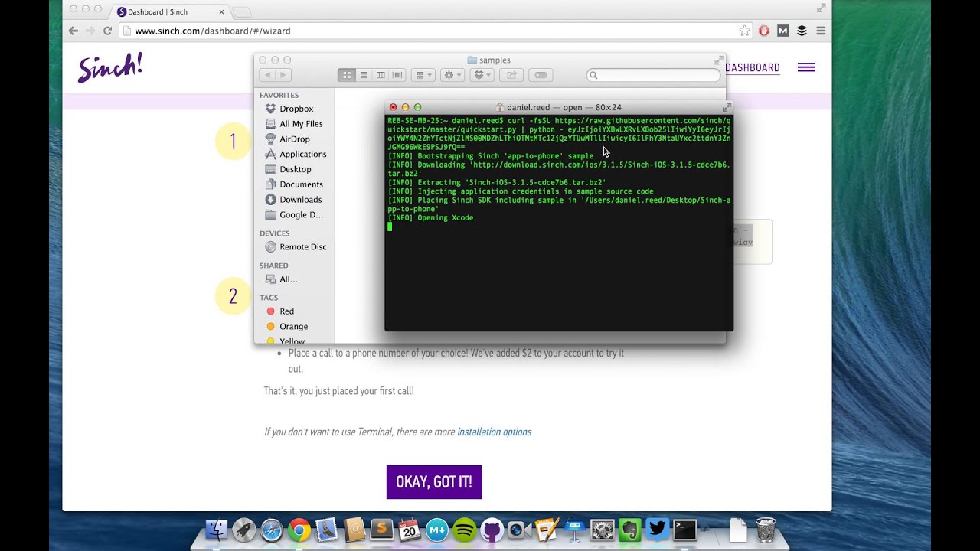Open Trash in the Dock
The height and width of the screenshot is (551, 980).
(766, 530)
